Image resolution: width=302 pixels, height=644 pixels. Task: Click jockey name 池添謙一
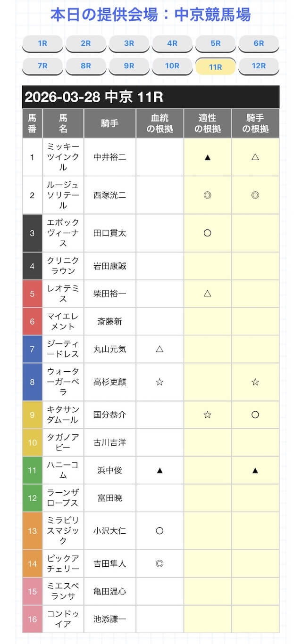click(110, 619)
